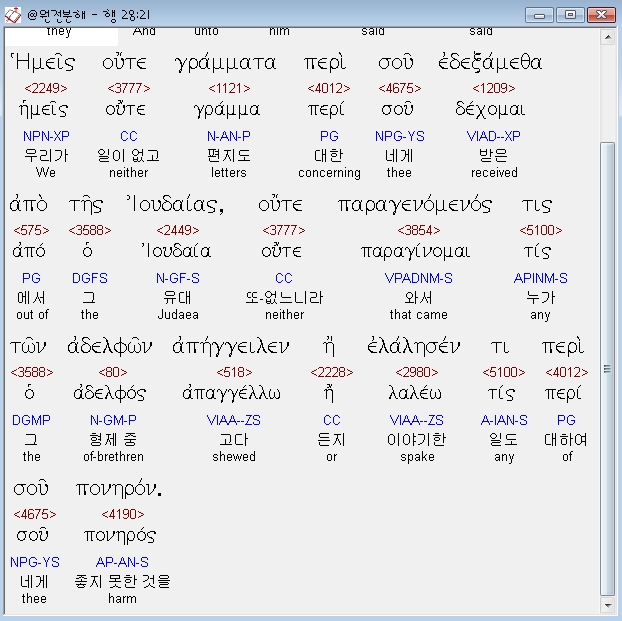Click the English gloss concerning
Screen dimensions: 622x621
[329, 173]
